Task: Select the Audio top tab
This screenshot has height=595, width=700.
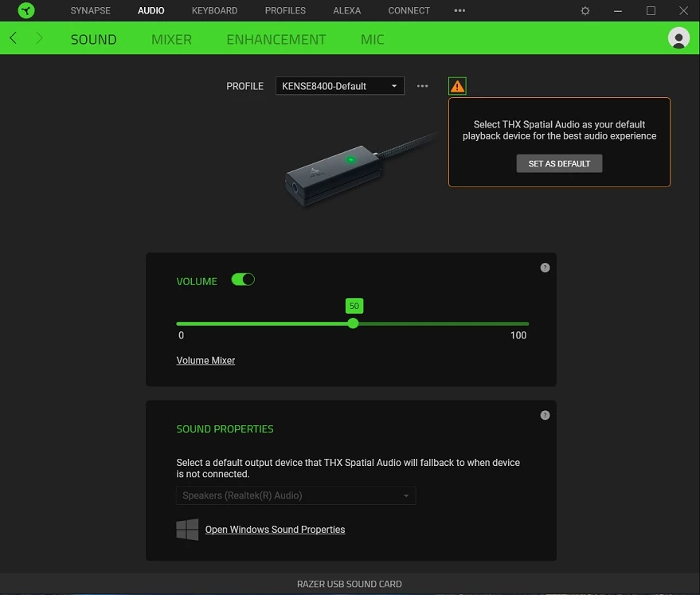Action: pos(151,10)
